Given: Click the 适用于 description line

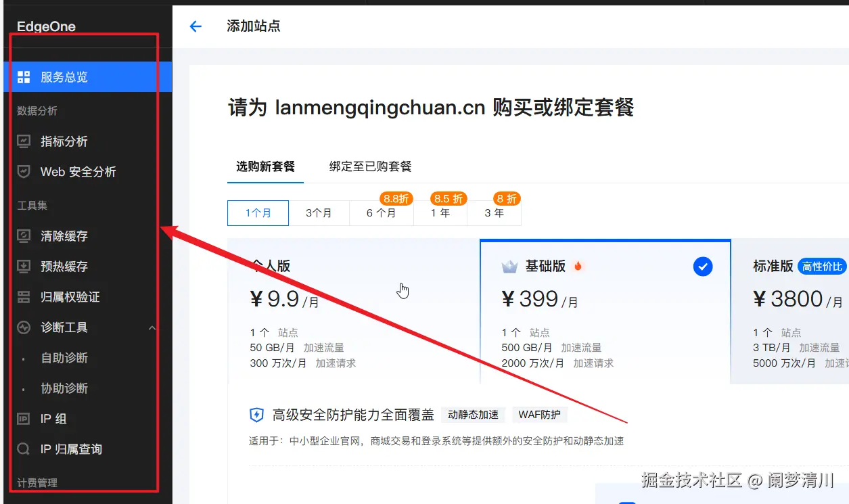Looking at the screenshot, I should [436, 441].
